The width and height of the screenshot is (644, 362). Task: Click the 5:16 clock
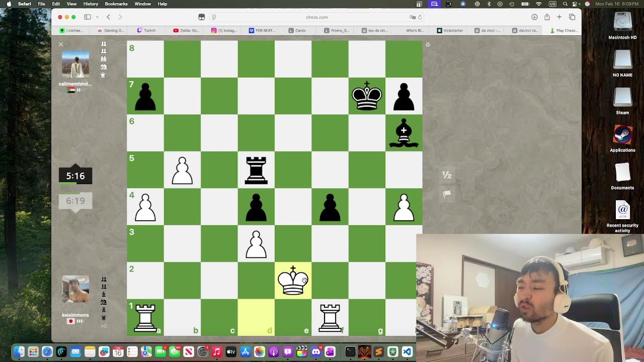[75, 176]
